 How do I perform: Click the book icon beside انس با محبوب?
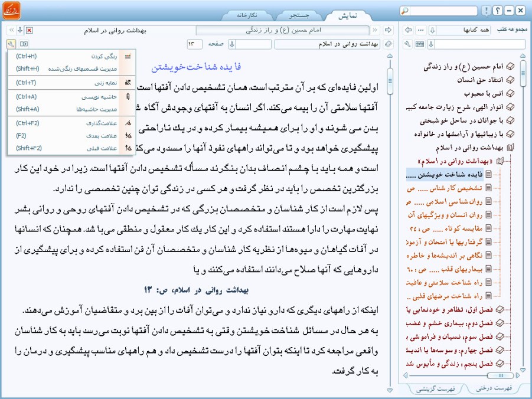click(510, 93)
